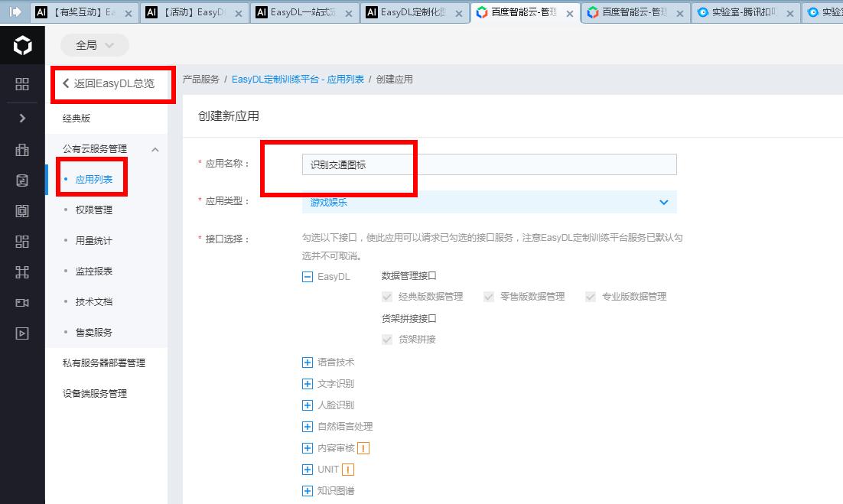Toggle 专业版数据管理 checkbox

pyautogui.click(x=591, y=297)
